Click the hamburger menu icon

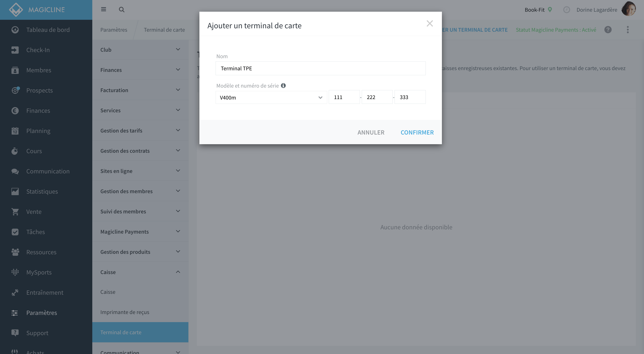[104, 9]
